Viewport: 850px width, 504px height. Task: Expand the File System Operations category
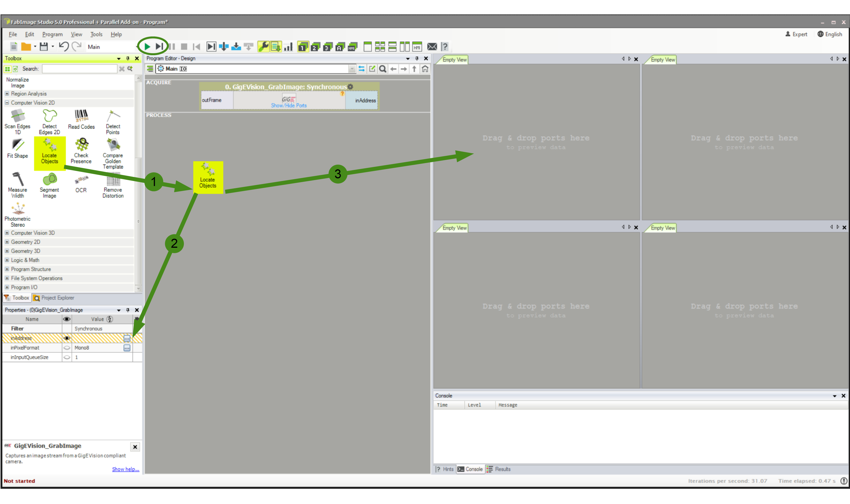[x=7, y=278]
